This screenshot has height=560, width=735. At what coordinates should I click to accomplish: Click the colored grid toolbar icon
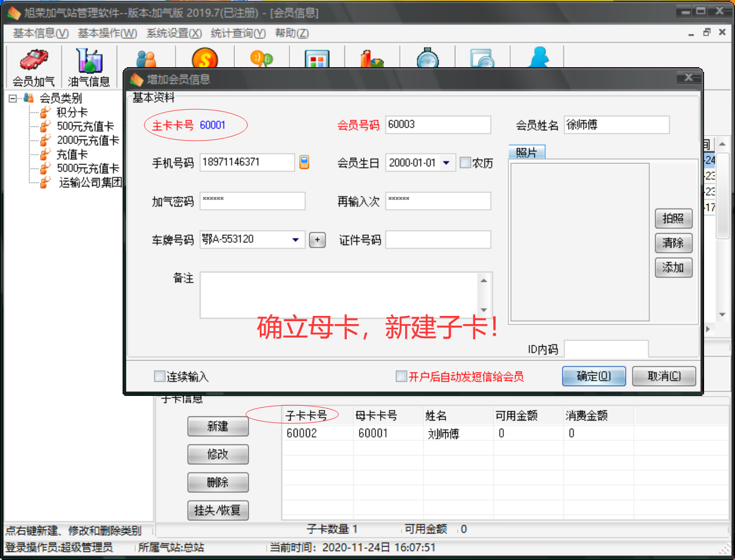pyautogui.click(x=317, y=58)
